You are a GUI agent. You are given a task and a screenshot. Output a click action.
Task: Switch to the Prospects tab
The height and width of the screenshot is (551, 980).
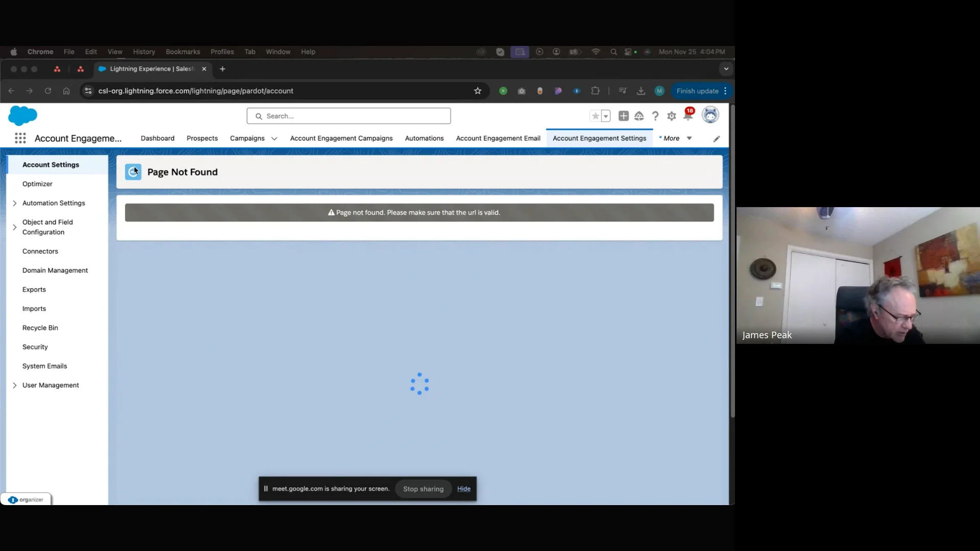click(x=202, y=138)
